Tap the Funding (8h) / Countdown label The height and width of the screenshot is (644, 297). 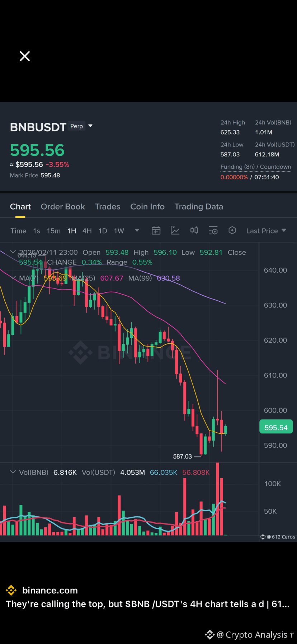[256, 167]
